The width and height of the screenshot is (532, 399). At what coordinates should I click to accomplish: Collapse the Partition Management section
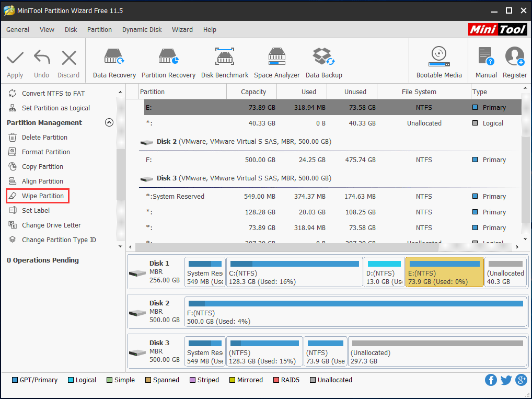coord(109,122)
